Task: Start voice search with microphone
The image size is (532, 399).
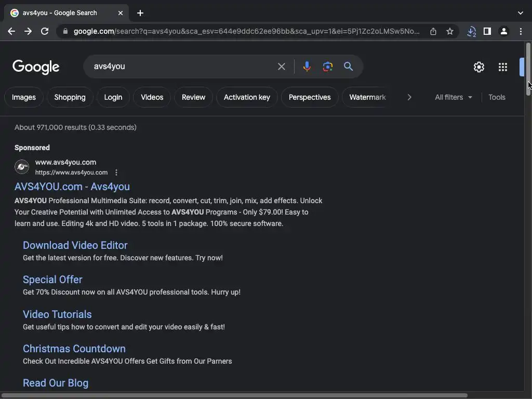Action: point(307,66)
